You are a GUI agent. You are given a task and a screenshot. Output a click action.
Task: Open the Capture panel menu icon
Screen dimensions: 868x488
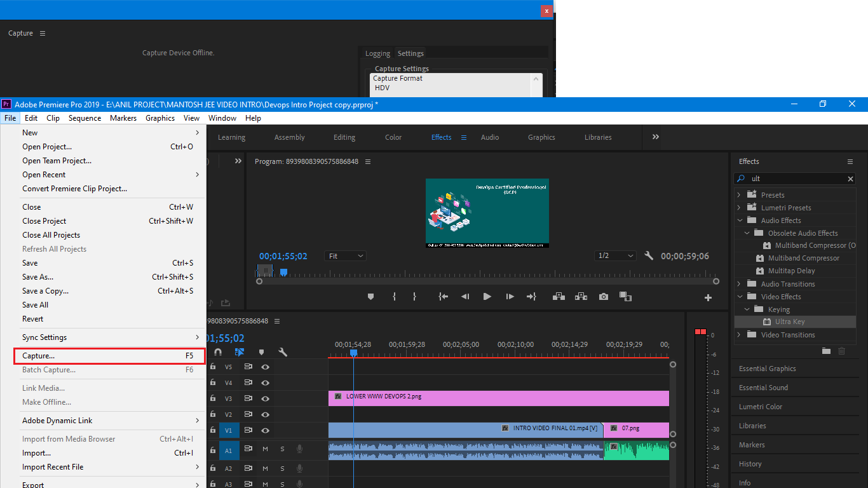(43, 33)
